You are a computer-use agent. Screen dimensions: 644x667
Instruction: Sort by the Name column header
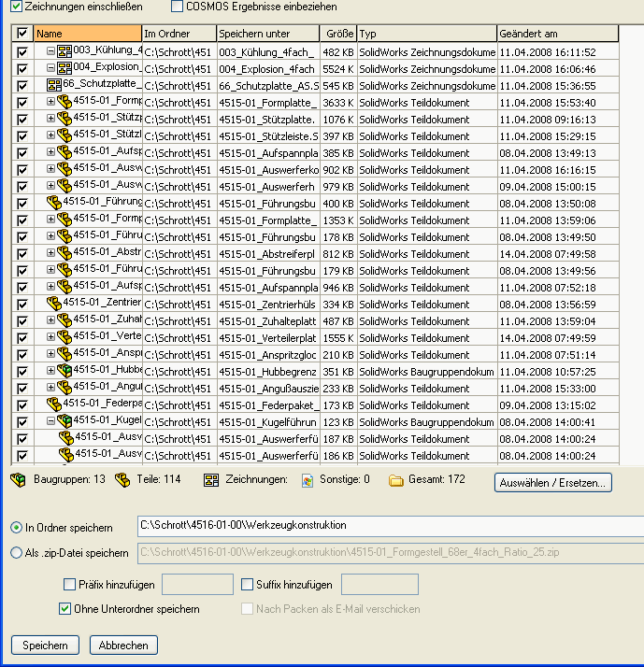pyautogui.click(x=88, y=34)
